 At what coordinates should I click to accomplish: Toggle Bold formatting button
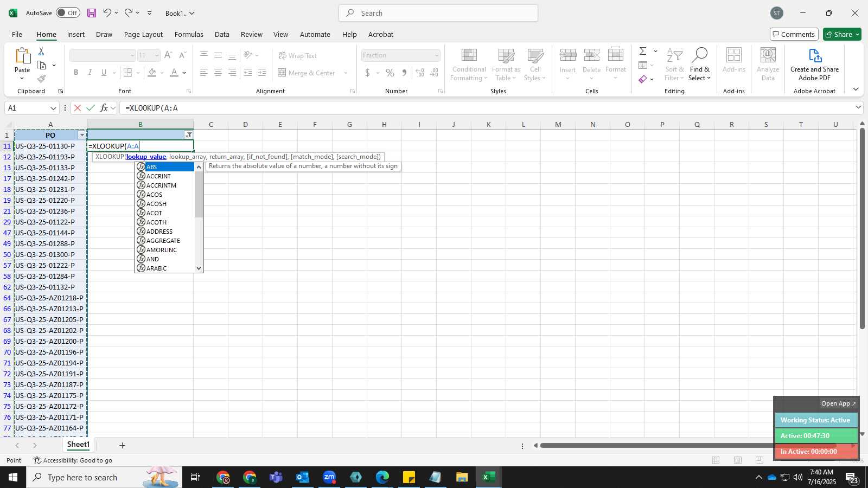pyautogui.click(x=76, y=73)
